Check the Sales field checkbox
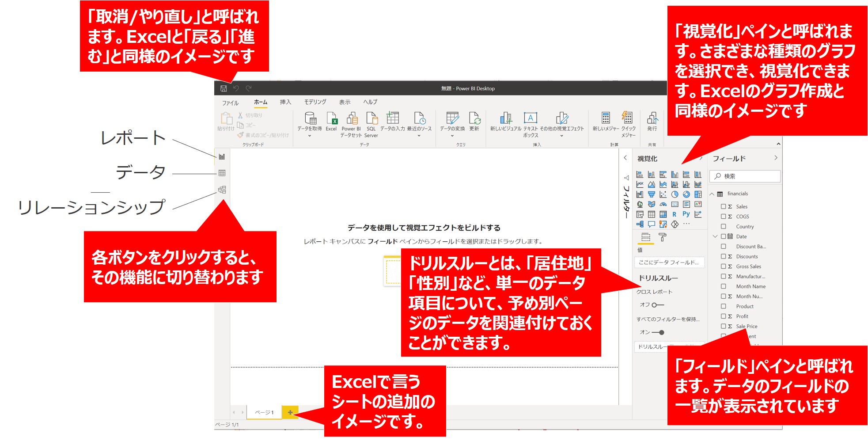868x441 pixels. pyautogui.click(x=724, y=206)
